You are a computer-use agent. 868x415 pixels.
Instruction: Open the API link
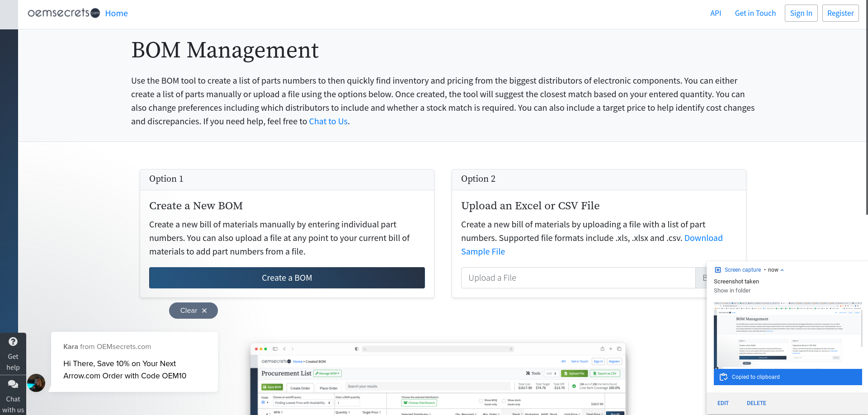[716, 13]
